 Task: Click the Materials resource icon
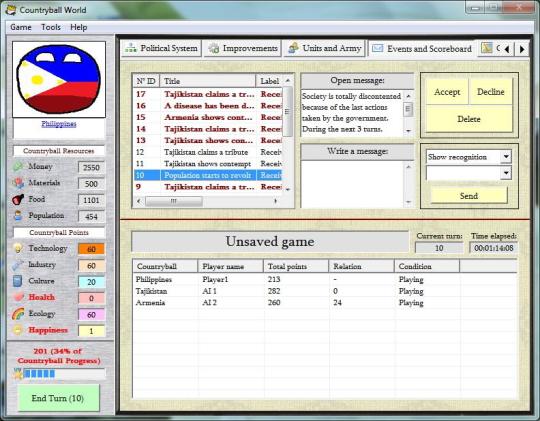tap(18, 183)
